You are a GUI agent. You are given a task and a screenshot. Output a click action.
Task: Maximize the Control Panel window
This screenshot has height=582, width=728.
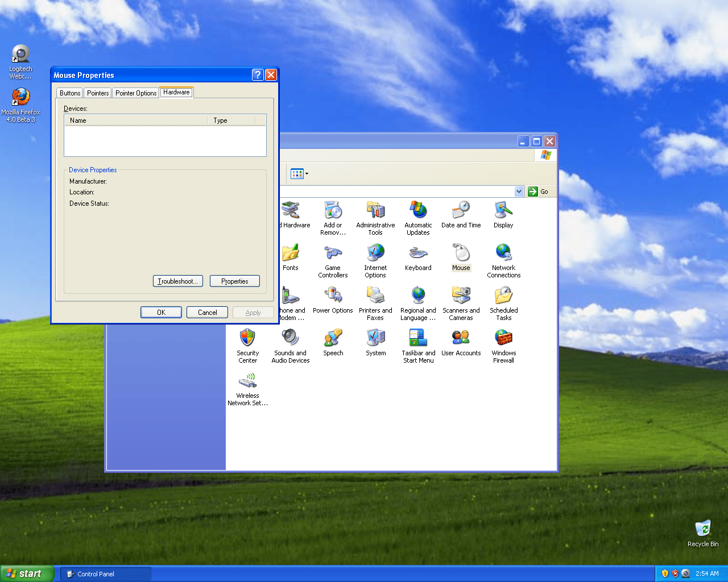click(537, 142)
